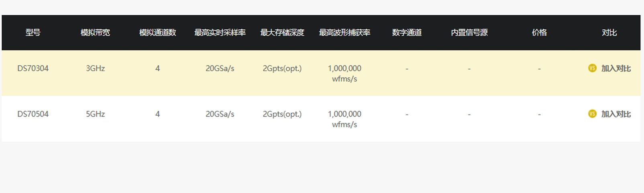Open the DS70304 model link
644x193 pixels.
coord(33,68)
